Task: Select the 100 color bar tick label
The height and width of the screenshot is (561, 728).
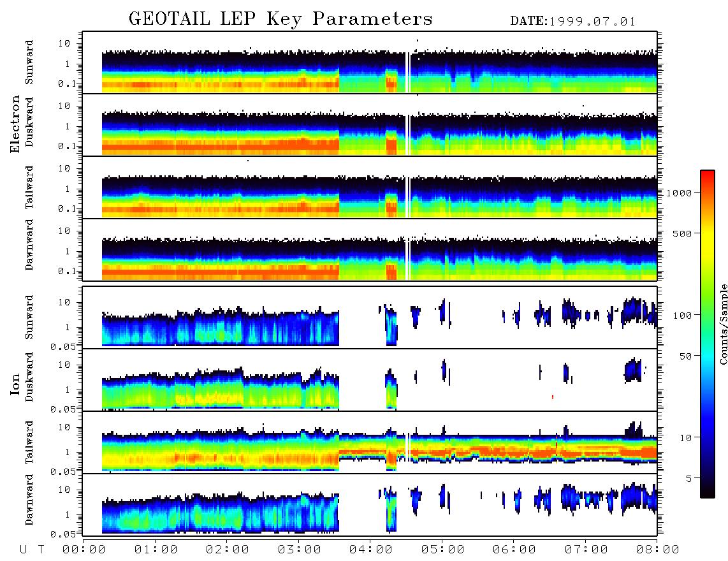Action: (x=683, y=316)
